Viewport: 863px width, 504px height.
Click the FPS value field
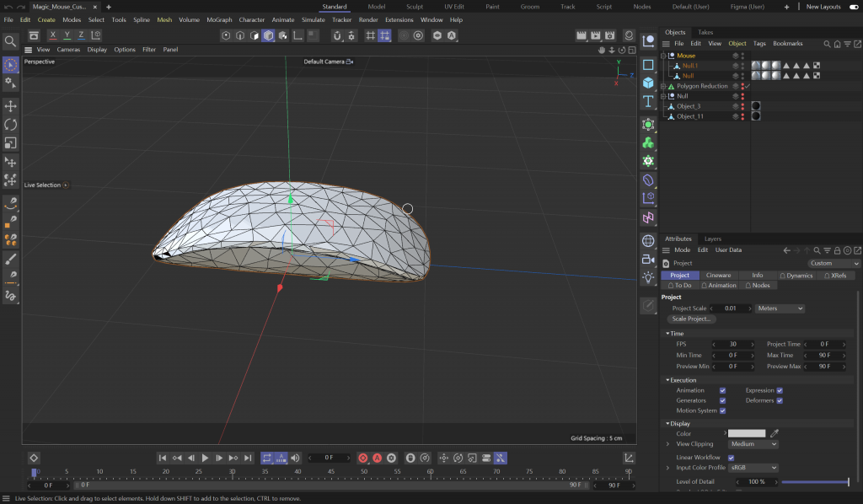(733, 345)
